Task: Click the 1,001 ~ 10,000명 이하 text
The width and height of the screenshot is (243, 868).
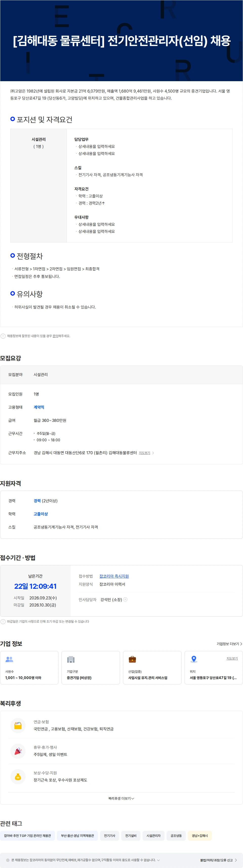Action: point(23,678)
